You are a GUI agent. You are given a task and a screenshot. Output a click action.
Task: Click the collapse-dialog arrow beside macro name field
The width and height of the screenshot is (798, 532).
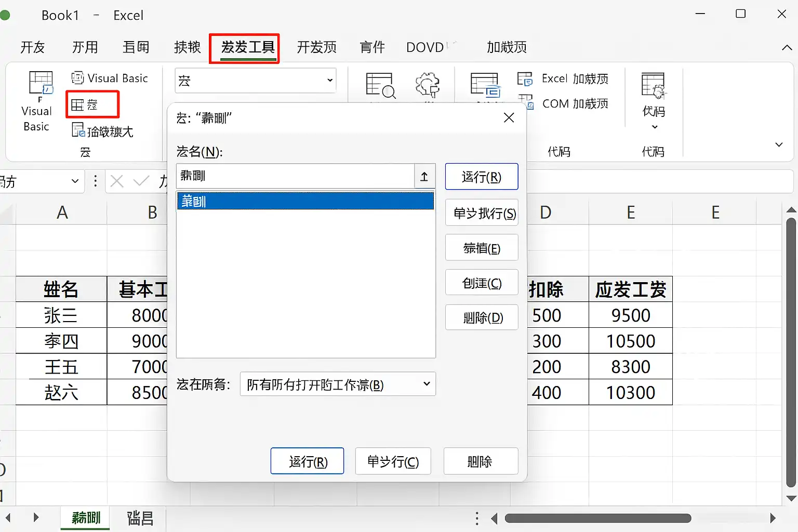point(424,177)
